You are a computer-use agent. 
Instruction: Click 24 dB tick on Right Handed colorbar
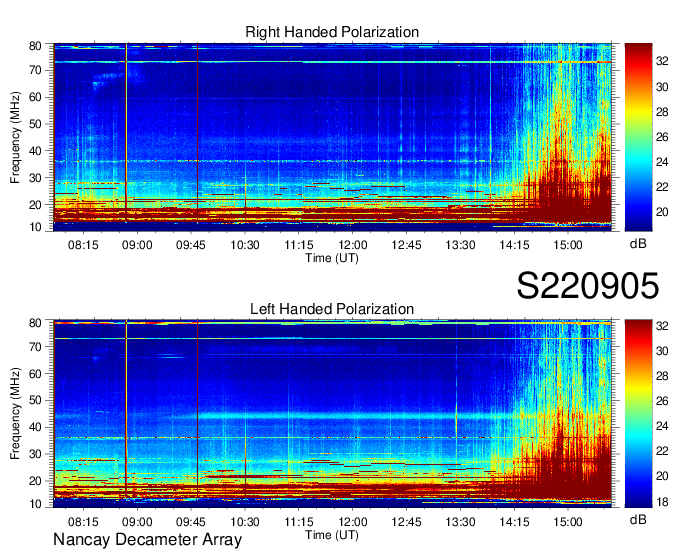pos(662,162)
